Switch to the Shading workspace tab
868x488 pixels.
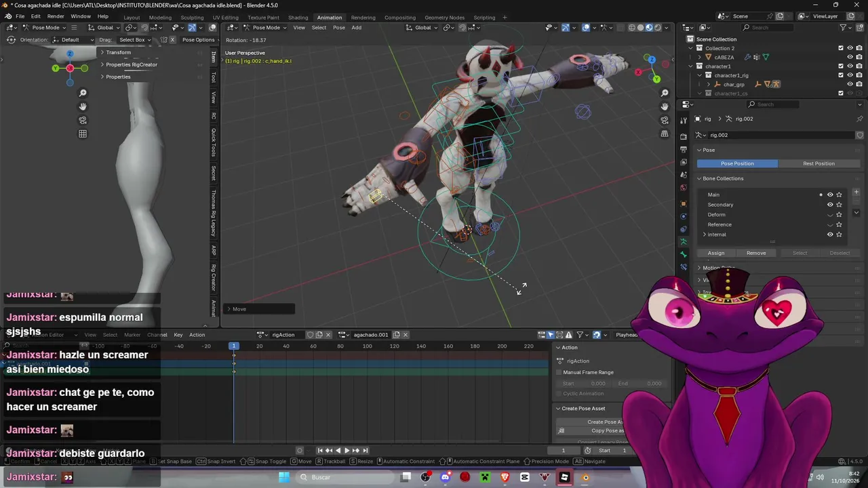298,17
